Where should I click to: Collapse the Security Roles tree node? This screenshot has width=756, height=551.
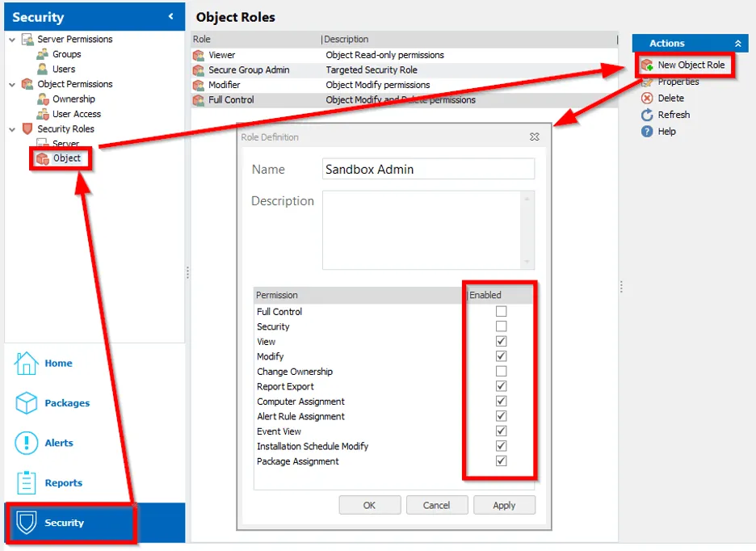point(12,129)
